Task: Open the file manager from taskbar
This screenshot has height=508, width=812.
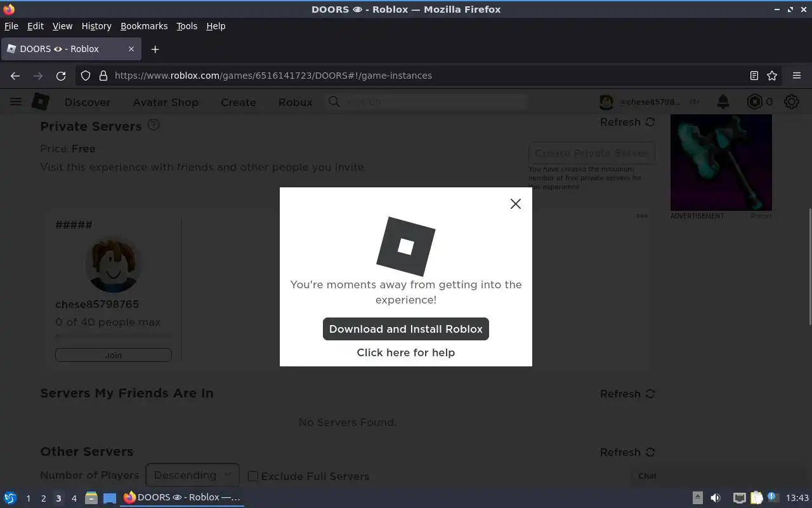Action: 91,498
